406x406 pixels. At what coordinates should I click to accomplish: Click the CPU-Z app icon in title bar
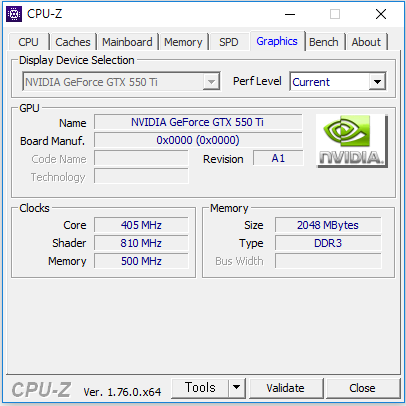pyautogui.click(x=14, y=14)
